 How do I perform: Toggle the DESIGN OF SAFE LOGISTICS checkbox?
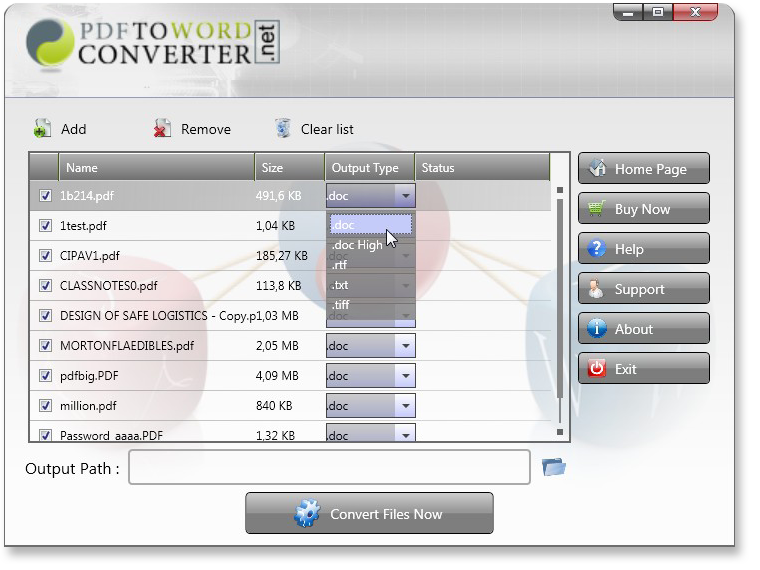(45, 316)
